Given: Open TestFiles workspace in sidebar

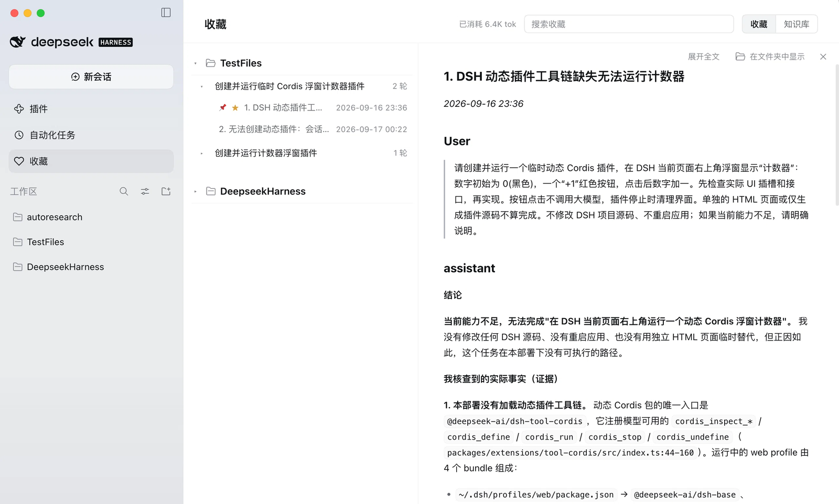Looking at the screenshot, I should [x=91, y=242].
